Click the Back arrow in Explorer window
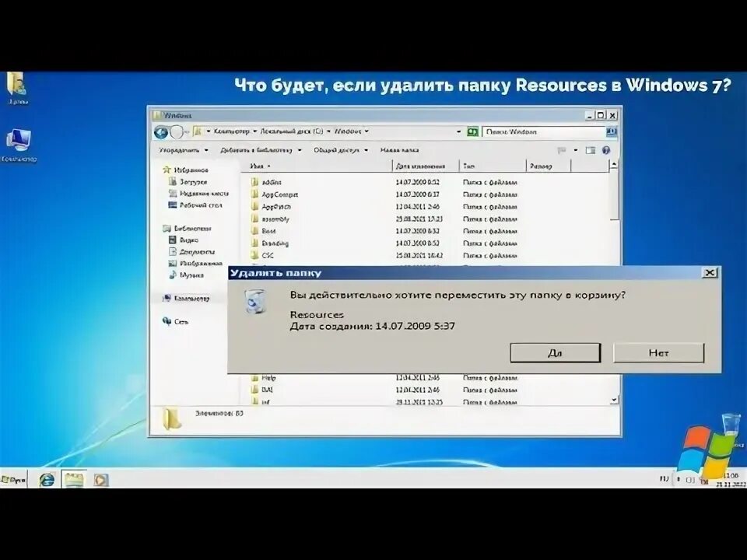Viewport: 747px width, 560px height. [x=161, y=132]
